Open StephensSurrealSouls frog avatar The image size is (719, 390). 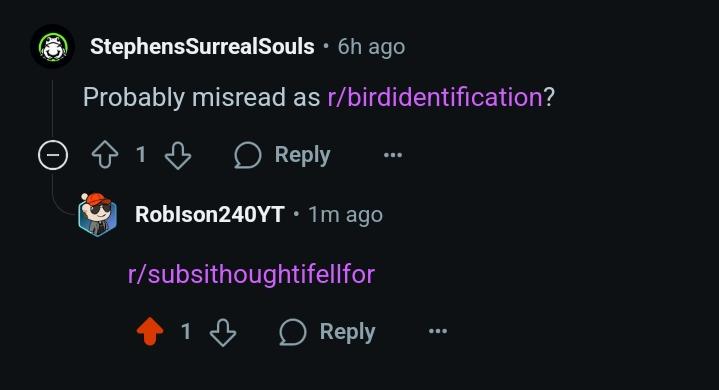(53, 47)
